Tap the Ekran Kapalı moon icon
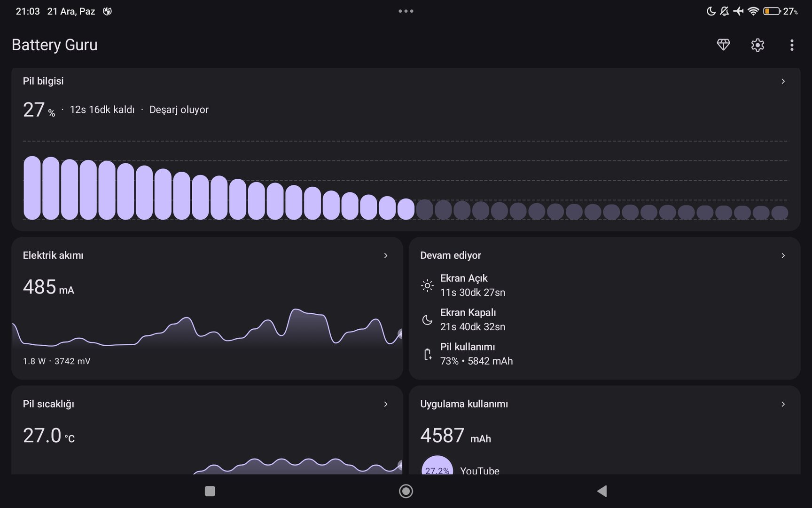The image size is (812, 508). point(427,320)
